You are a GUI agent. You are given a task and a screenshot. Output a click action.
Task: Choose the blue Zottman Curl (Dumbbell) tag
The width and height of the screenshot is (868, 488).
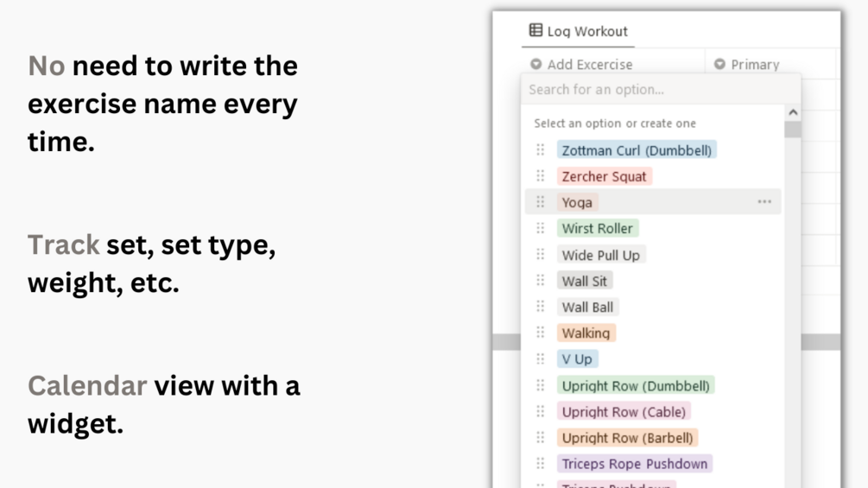[637, 150]
